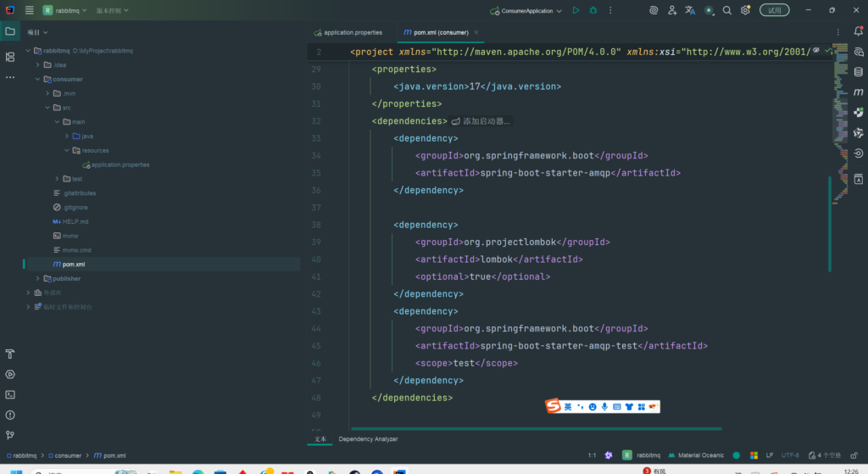Expand the publisher module folder
This screenshot has width=868, height=474.
pos(38,278)
